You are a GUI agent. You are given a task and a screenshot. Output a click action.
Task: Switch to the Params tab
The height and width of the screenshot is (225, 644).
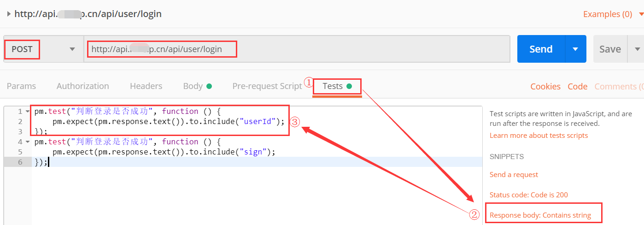tap(21, 86)
